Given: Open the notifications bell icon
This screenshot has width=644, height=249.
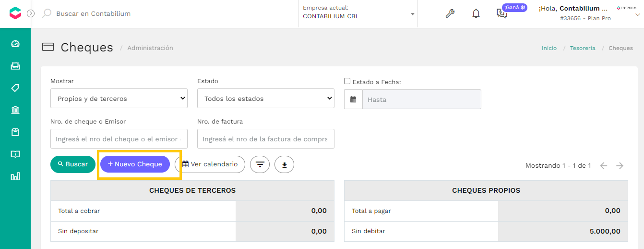Looking at the screenshot, I should 476,13.
